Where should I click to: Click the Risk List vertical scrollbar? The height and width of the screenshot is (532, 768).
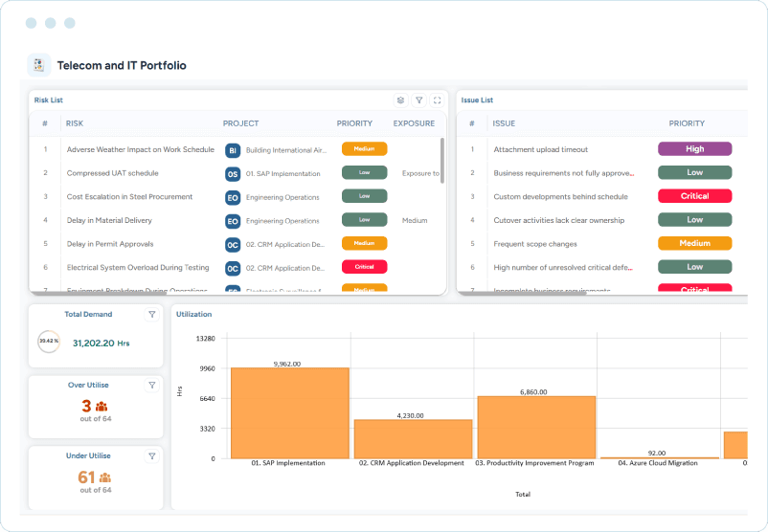(442, 161)
